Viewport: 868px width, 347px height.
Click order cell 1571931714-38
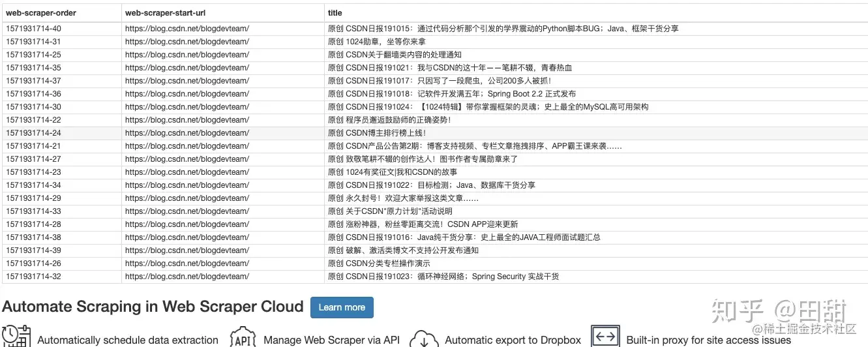[x=33, y=237]
